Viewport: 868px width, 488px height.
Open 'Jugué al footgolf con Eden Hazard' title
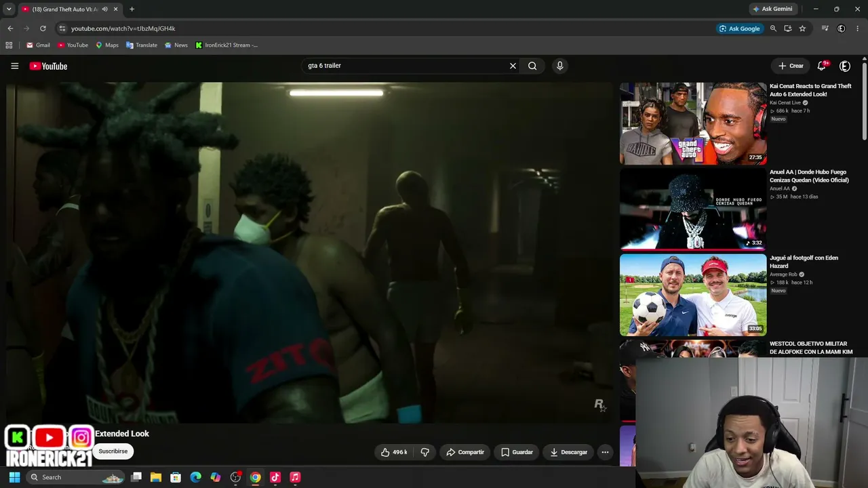point(804,262)
